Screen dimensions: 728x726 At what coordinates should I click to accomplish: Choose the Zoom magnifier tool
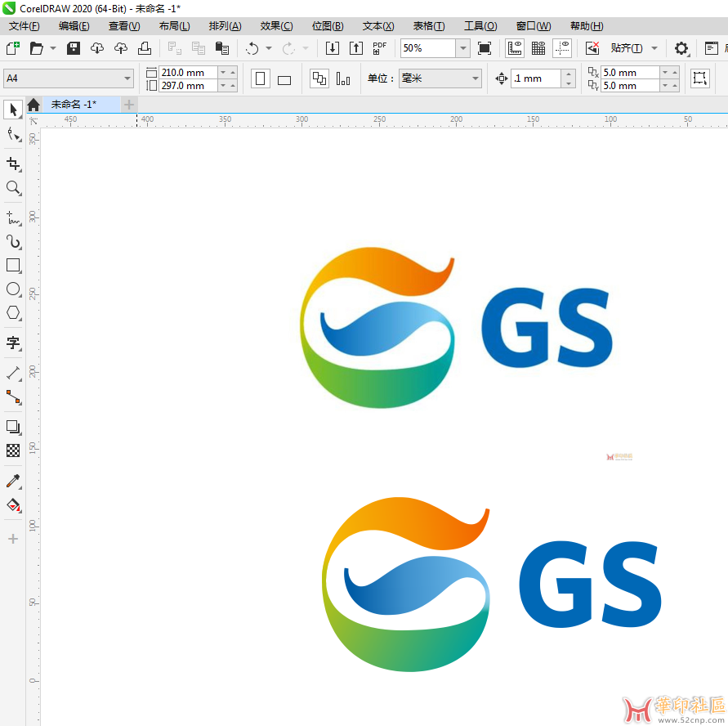point(13,188)
